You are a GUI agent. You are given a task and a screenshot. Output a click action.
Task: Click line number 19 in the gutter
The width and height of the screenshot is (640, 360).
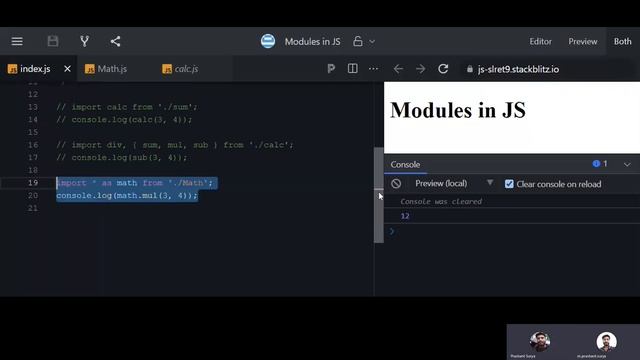point(33,183)
